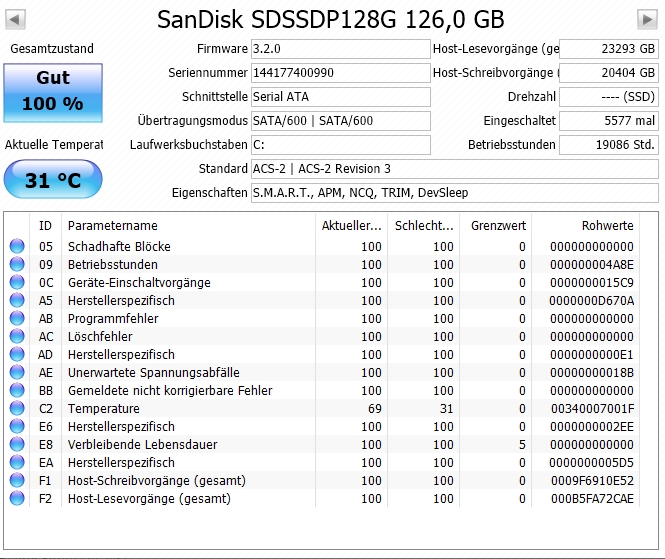The height and width of the screenshot is (559, 665).
Task: Click the Eigenschaften field with S.M.A.R.T. features
Action: pos(455,193)
